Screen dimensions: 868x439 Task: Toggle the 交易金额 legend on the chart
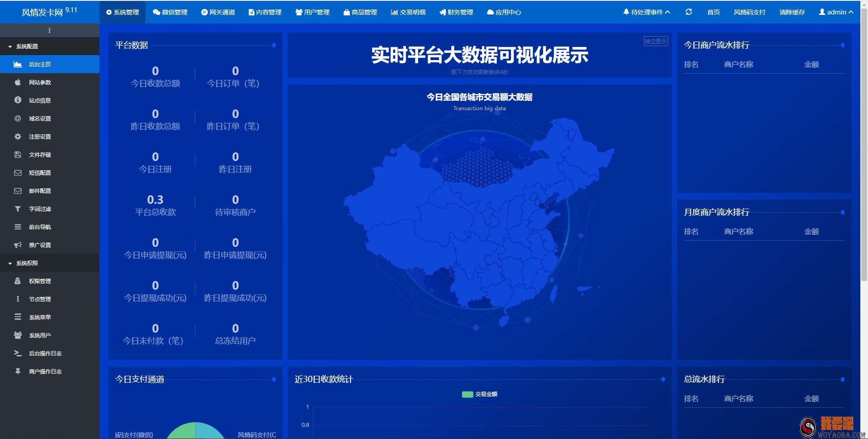tap(480, 394)
